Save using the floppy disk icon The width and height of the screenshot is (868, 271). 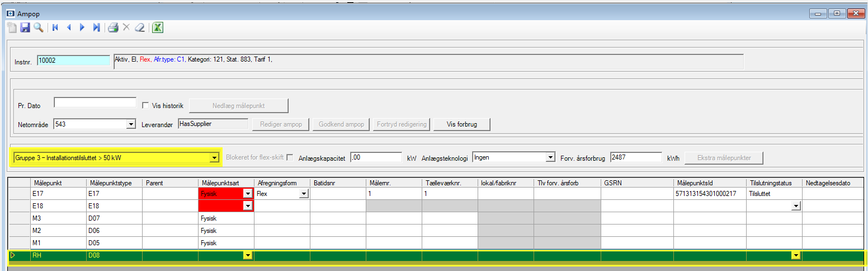(25, 27)
